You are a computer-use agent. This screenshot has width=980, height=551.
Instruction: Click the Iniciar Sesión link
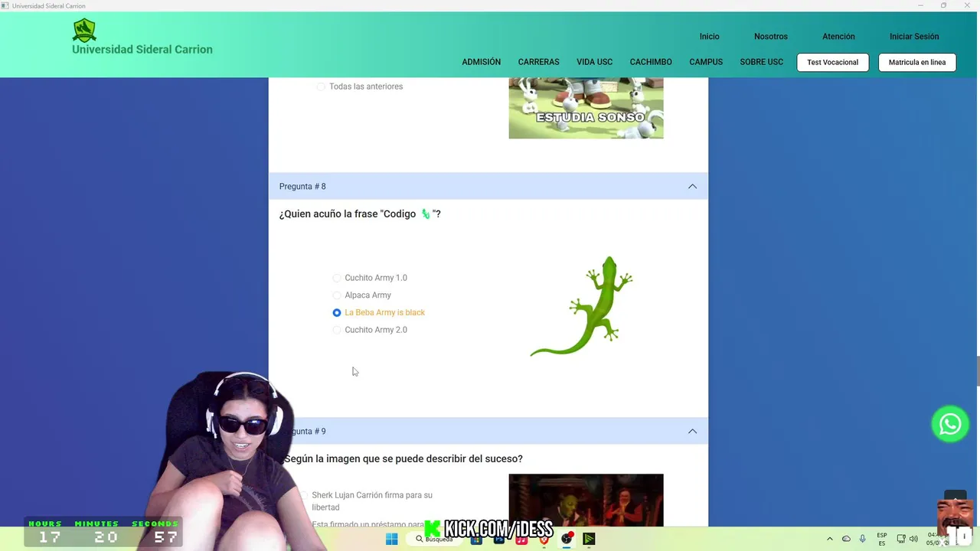coord(914,36)
